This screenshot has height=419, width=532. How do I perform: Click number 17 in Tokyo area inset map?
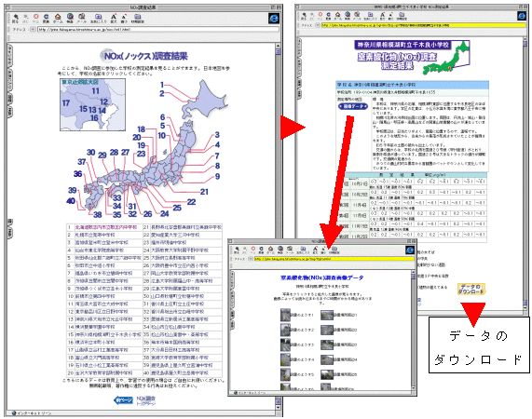tap(66, 103)
